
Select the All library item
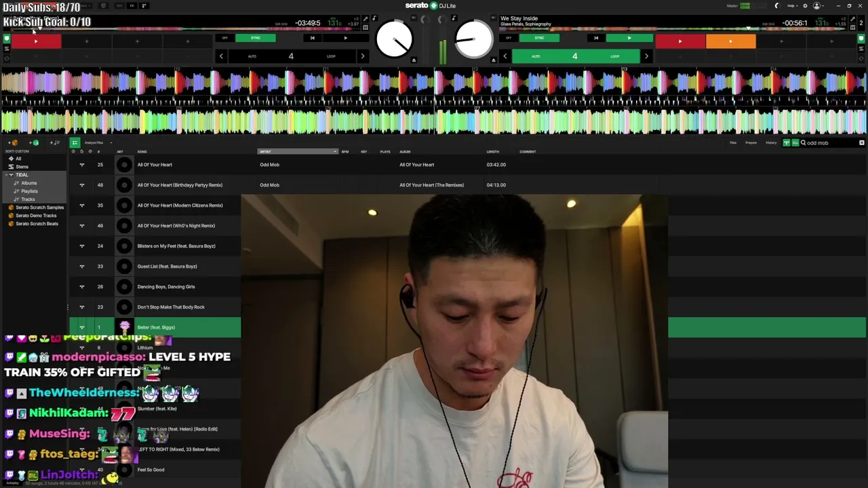pyautogui.click(x=18, y=159)
